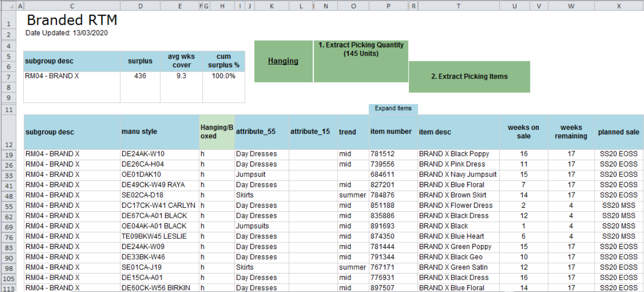Click the weeks remaining column heading
This screenshot has width=644, height=292.
(571, 132)
